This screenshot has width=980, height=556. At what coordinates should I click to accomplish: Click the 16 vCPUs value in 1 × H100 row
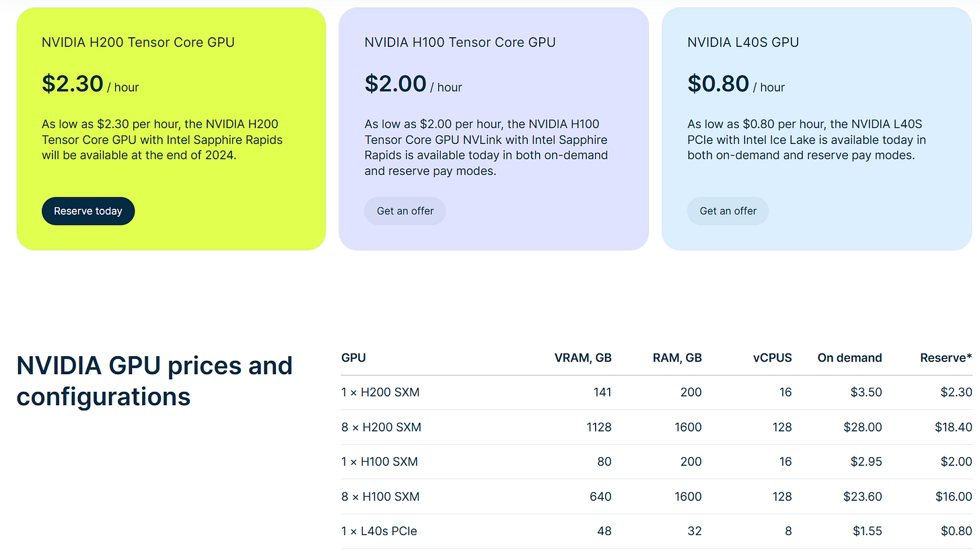tap(785, 462)
